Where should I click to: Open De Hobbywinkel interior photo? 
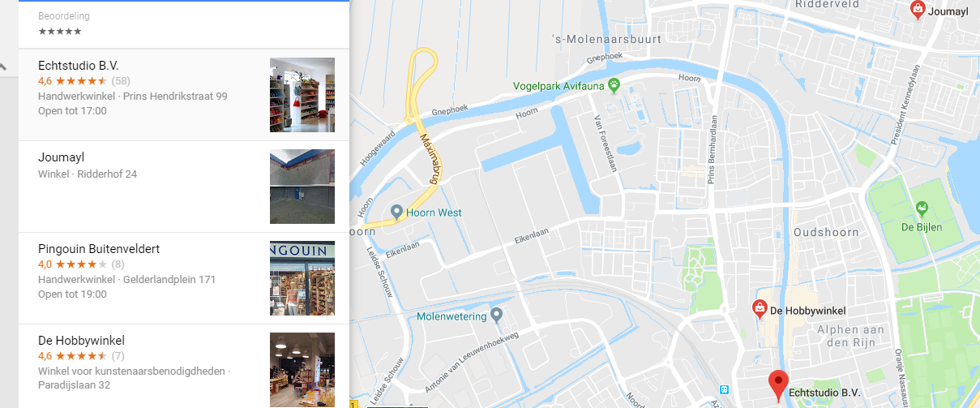click(302, 370)
